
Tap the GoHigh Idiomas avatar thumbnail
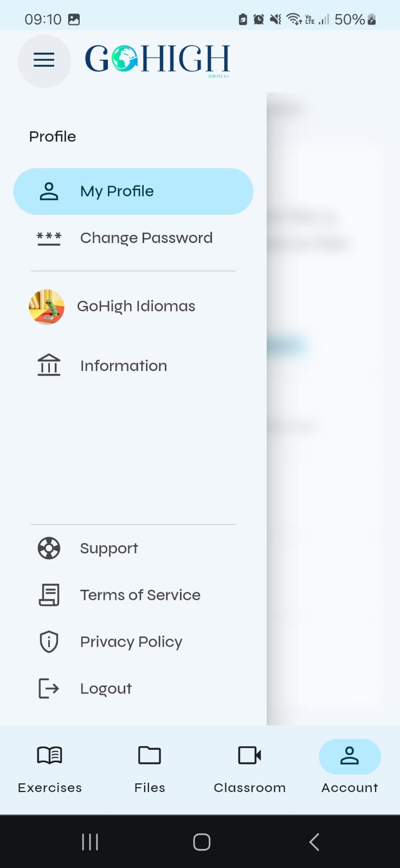click(47, 307)
